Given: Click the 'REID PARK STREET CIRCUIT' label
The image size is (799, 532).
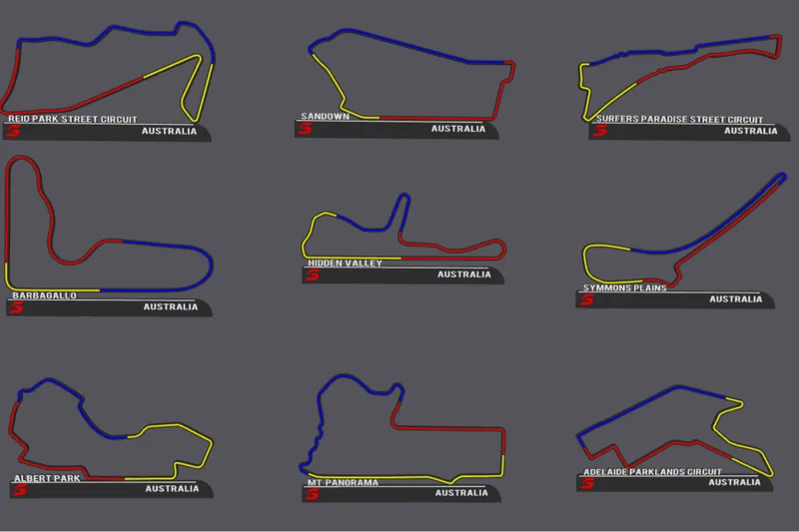Looking at the screenshot, I should 73,119.
